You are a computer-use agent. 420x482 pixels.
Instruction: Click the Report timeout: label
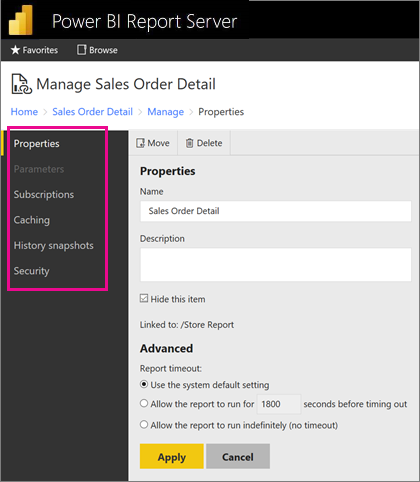[171, 368]
